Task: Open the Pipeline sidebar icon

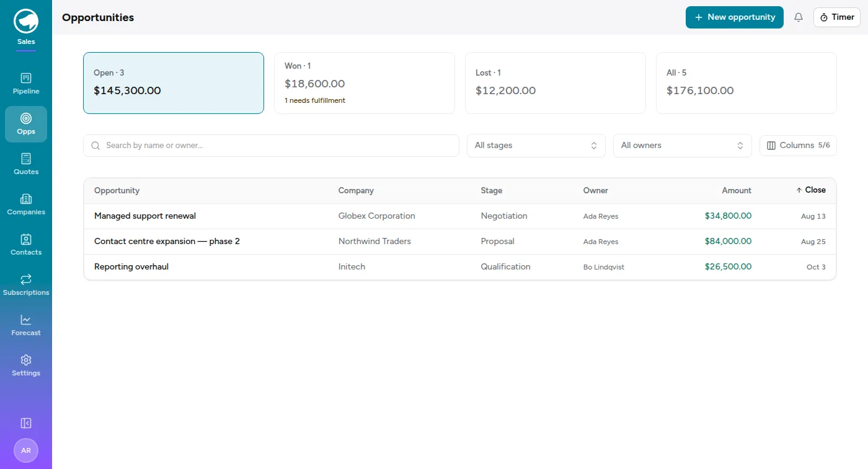Action: pos(26,84)
